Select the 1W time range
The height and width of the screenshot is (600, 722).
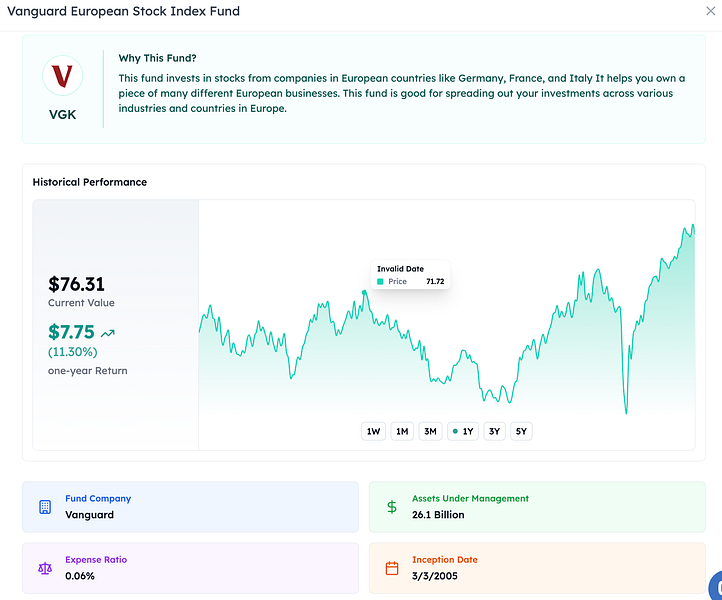click(x=374, y=431)
